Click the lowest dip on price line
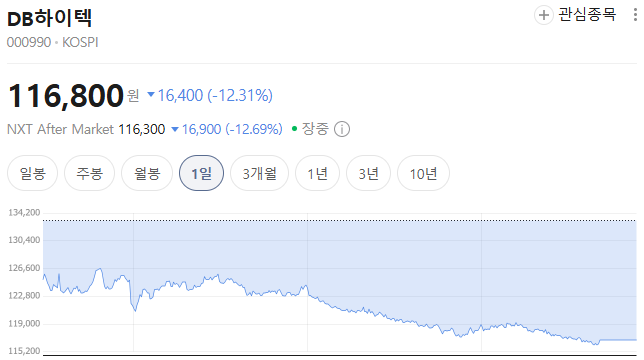The height and width of the screenshot is (360, 644). [x=596, y=344]
